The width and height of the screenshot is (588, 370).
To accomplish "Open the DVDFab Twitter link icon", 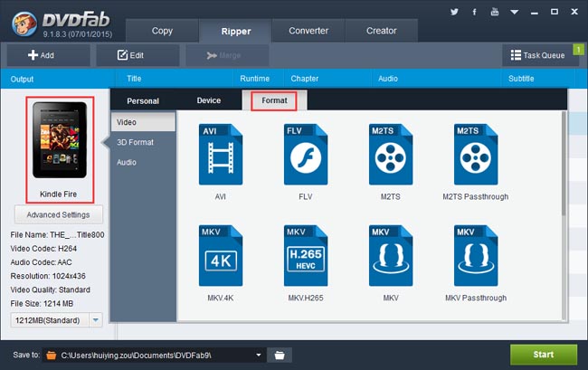I will coord(454,12).
